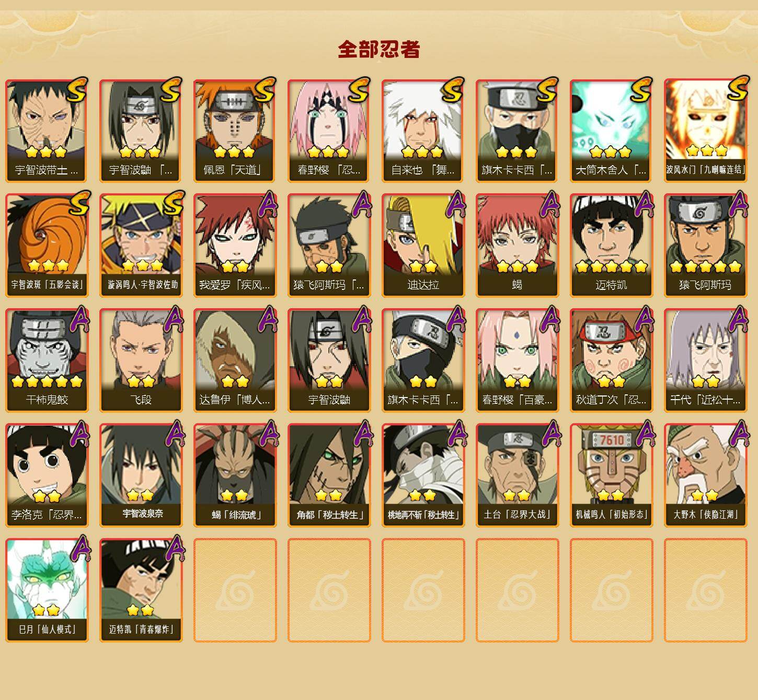The image size is (758, 700).
Task: Click the 全部忍者 heading tab
Action: (x=379, y=49)
